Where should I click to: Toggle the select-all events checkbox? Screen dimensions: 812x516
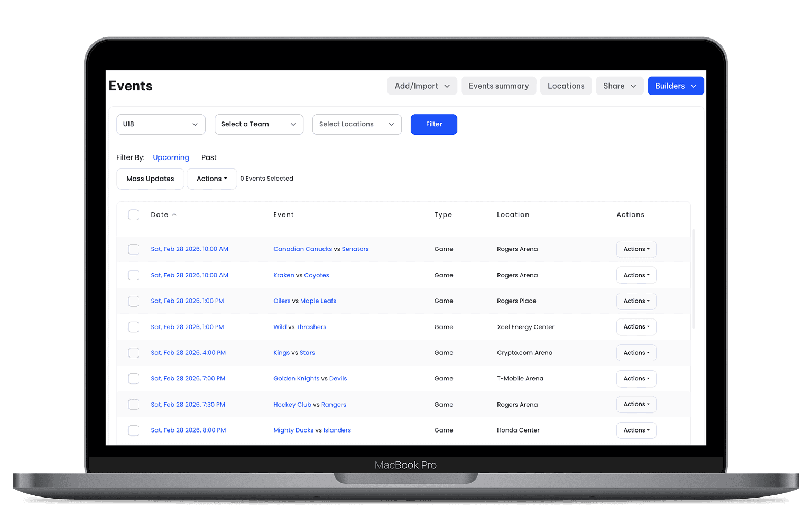tap(134, 215)
